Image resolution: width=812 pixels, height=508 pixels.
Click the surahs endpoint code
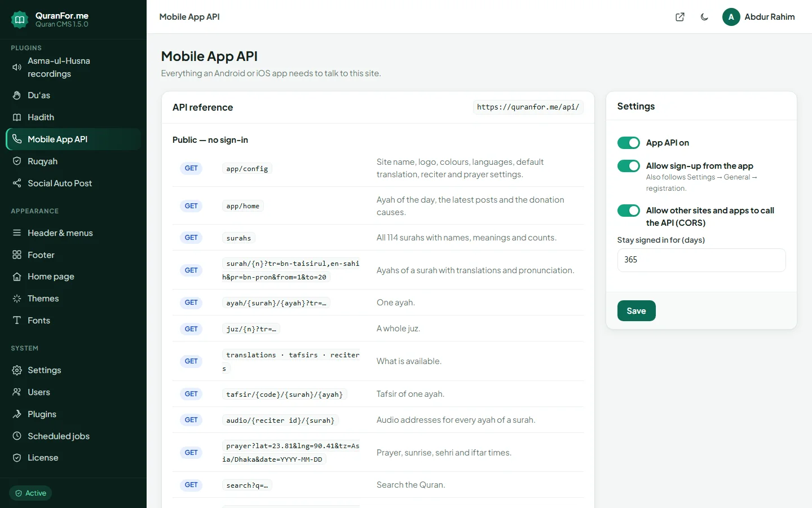coord(239,238)
